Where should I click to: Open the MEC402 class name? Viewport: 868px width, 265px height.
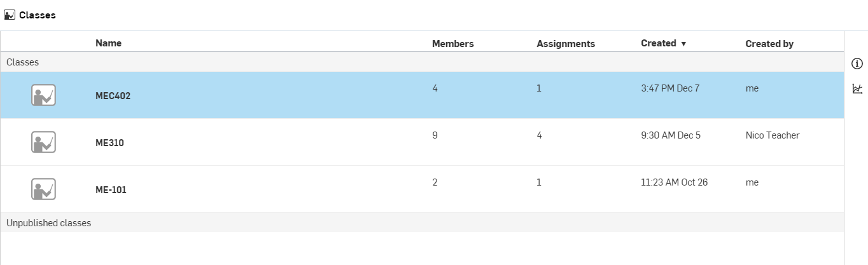tap(113, 96)
